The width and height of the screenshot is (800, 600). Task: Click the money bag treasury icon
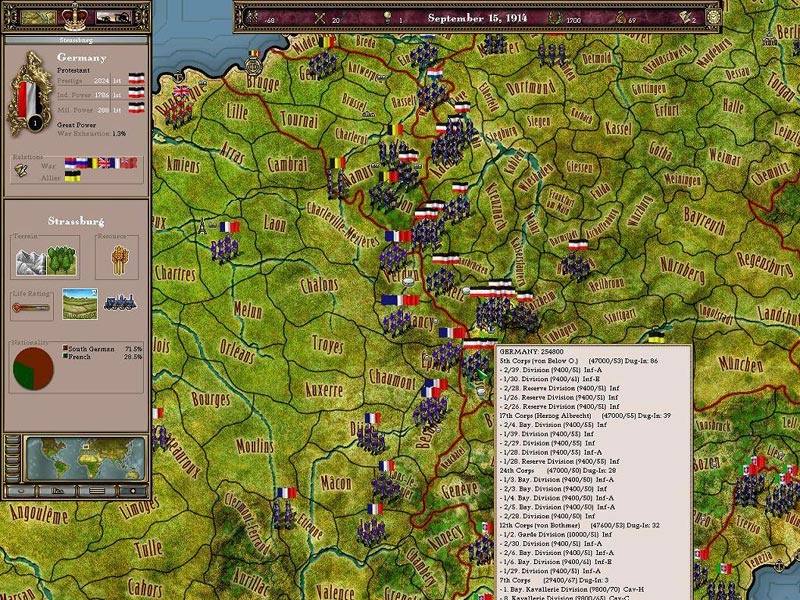[620, 18]
